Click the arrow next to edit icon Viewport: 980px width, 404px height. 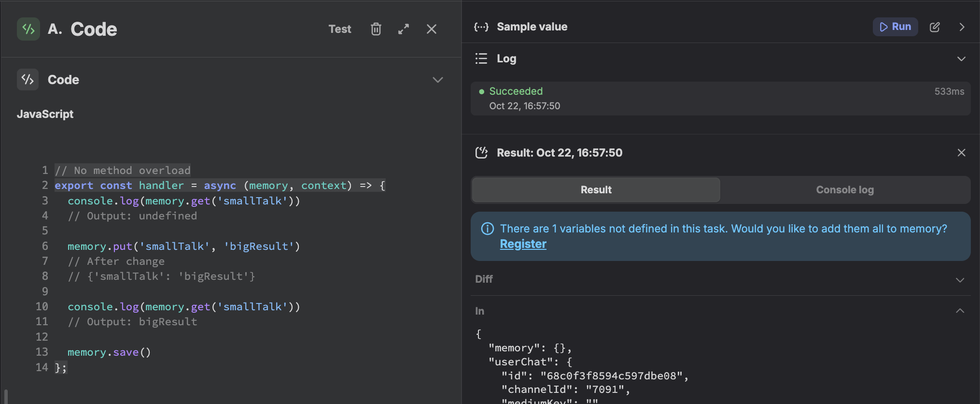(962, 27)
